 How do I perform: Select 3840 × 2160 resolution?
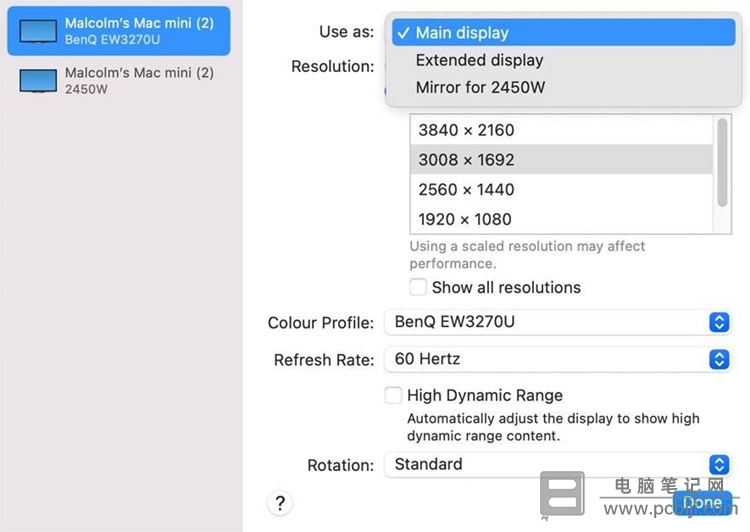[562, 130]
